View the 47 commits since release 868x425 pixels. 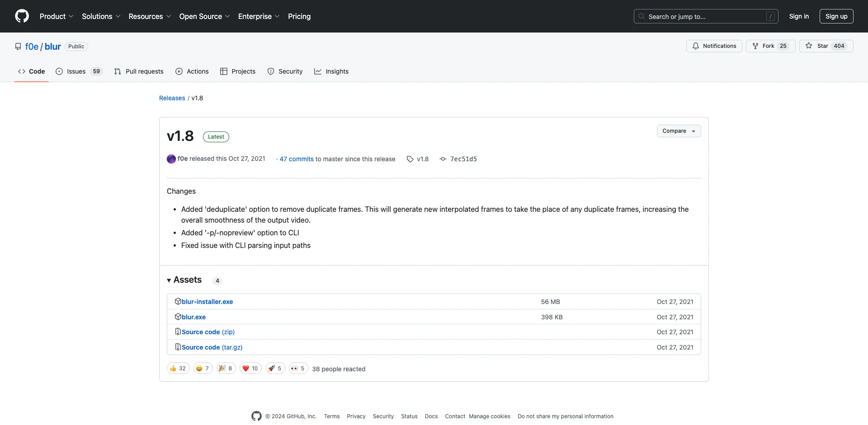297,159
